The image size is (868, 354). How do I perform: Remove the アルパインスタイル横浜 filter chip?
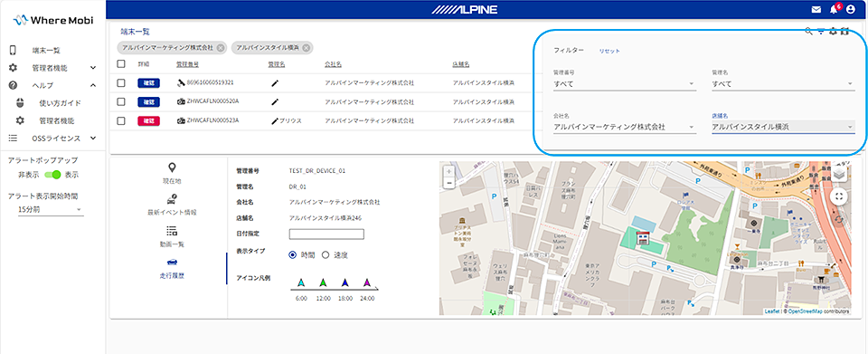coord(307,48)
